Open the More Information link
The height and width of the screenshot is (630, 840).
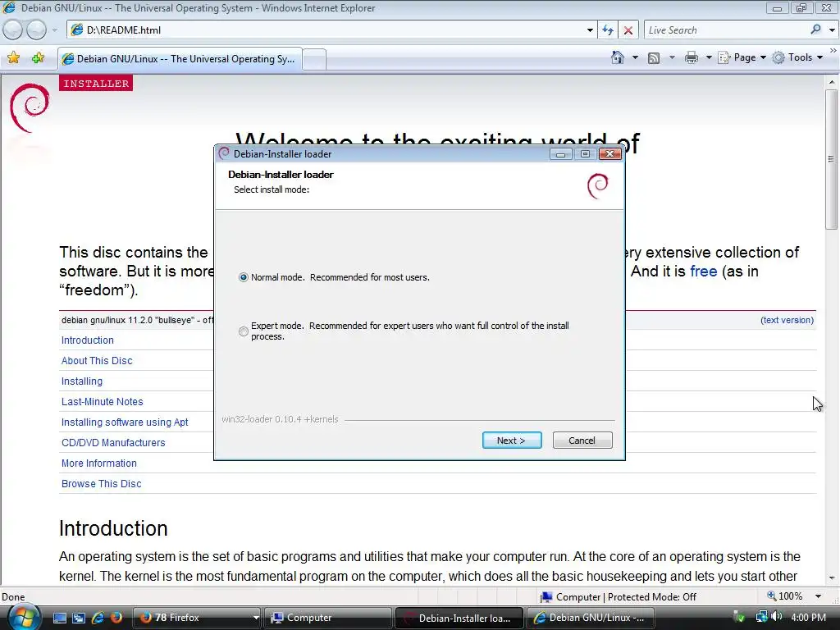point(99,463)
